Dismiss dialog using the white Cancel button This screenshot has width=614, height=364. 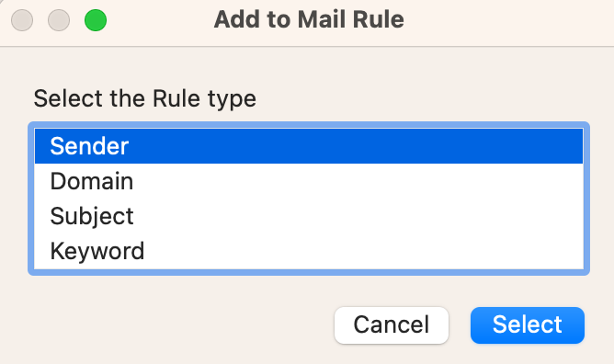[392, 325]
